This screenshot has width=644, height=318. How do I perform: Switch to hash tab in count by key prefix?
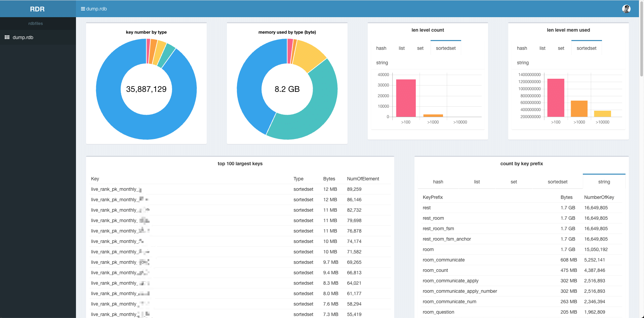click(438, 182)
